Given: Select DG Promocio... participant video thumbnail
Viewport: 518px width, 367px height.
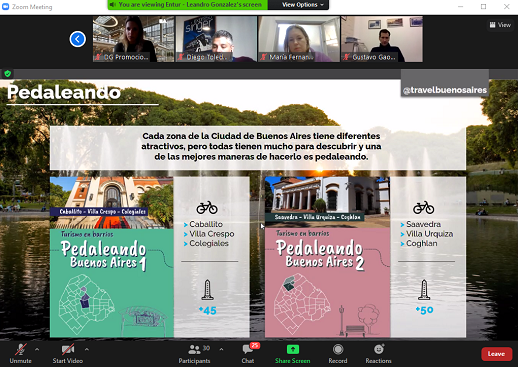Looking at the screenshot, I should [134, 39].
